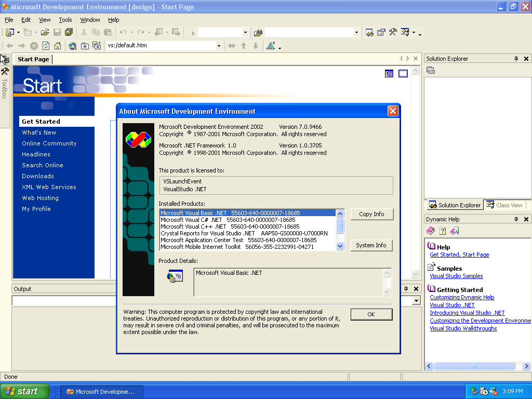
Task: Click the web Home icon
Action: click(58, 46)
